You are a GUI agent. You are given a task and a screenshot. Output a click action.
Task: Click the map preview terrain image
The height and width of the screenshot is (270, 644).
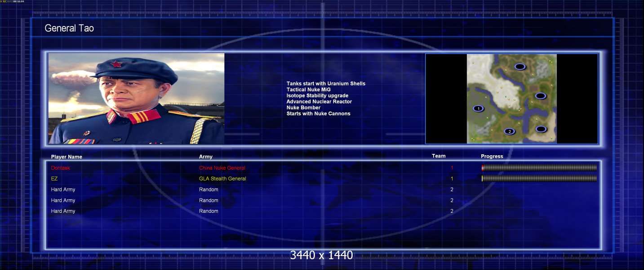512,99
